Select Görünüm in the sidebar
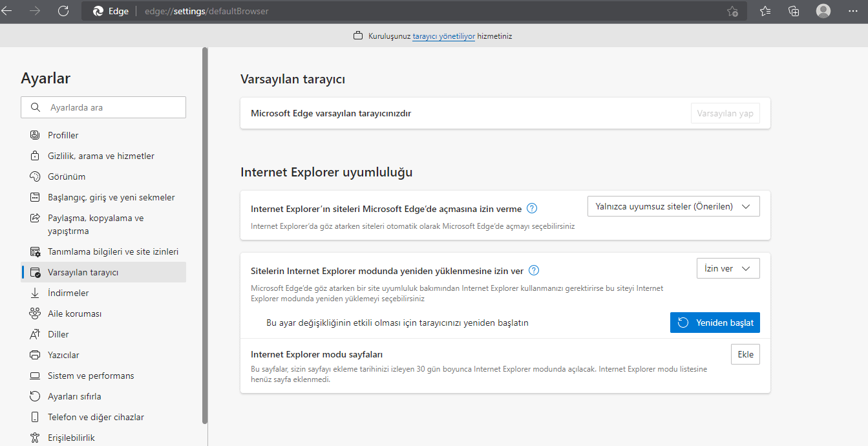The image size is (868, 446). click(103, 176)
